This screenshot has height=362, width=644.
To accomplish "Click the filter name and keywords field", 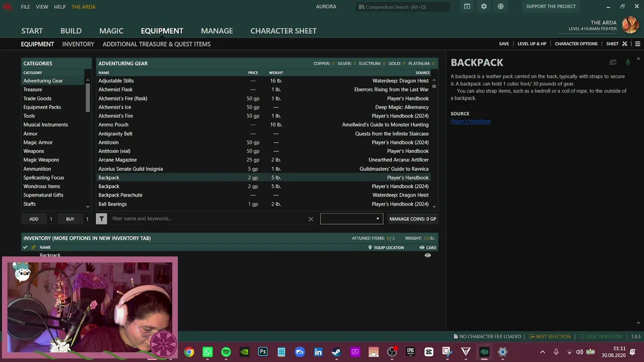I will tap(208, 219).
